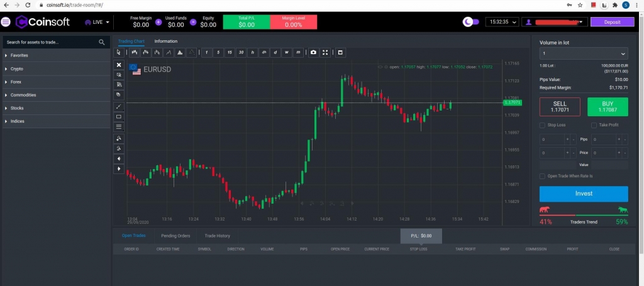
Task: Enable Stop Loss checkbox
Action: (x=542, y=125)
